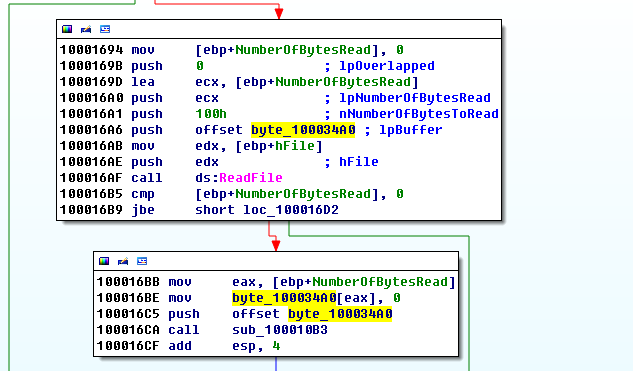
Task: Select address 100016CA
Action: [128, 330]
